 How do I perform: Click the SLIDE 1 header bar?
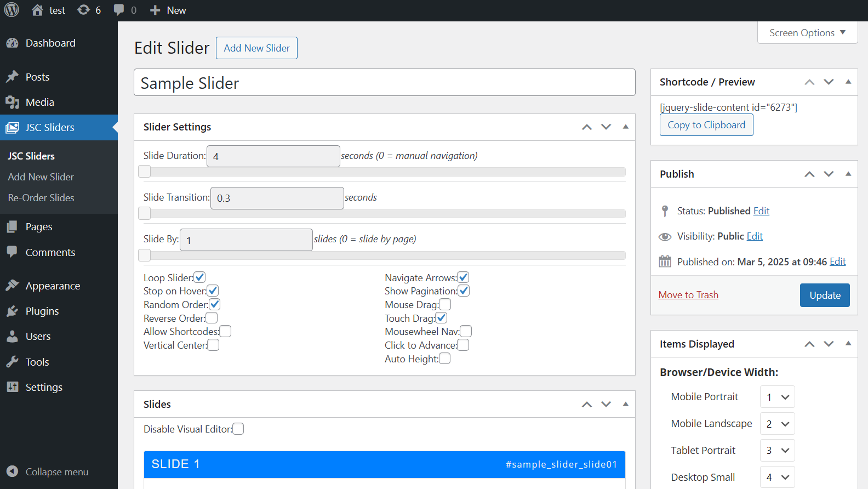click(x=385, y=464)
